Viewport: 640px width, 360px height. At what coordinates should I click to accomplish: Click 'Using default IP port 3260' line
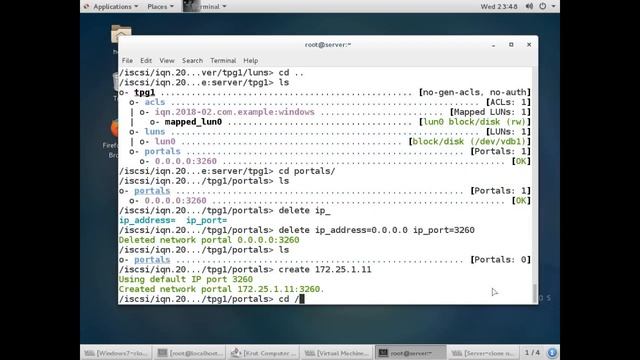(x=186, y=280)
